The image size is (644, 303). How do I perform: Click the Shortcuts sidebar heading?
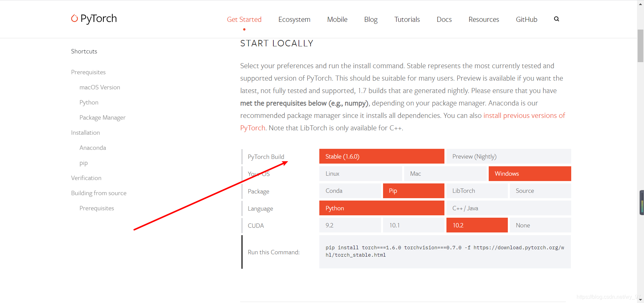click(84, 51)
